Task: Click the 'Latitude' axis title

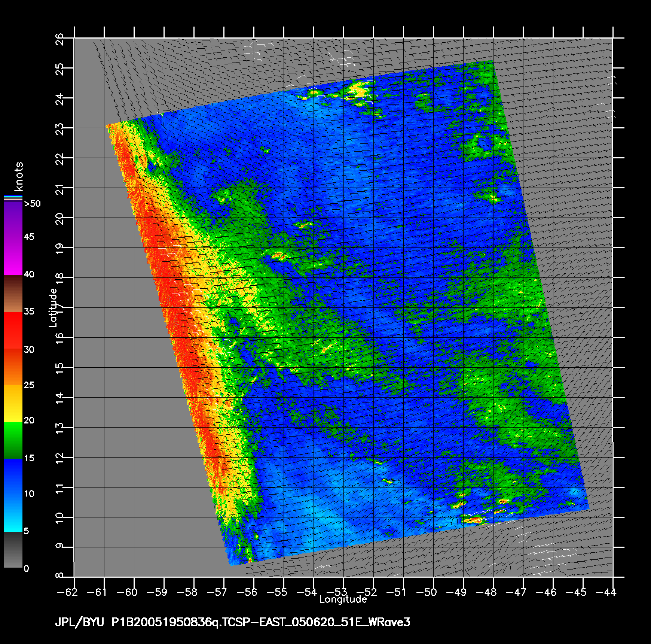Action: 53,307
